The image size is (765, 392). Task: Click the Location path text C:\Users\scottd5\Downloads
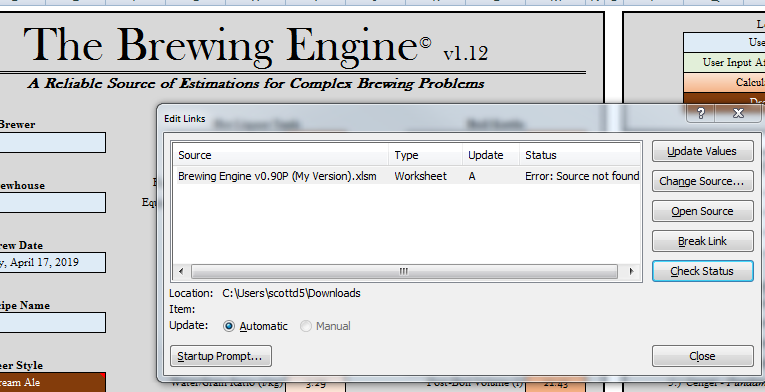tap(291, 293)
